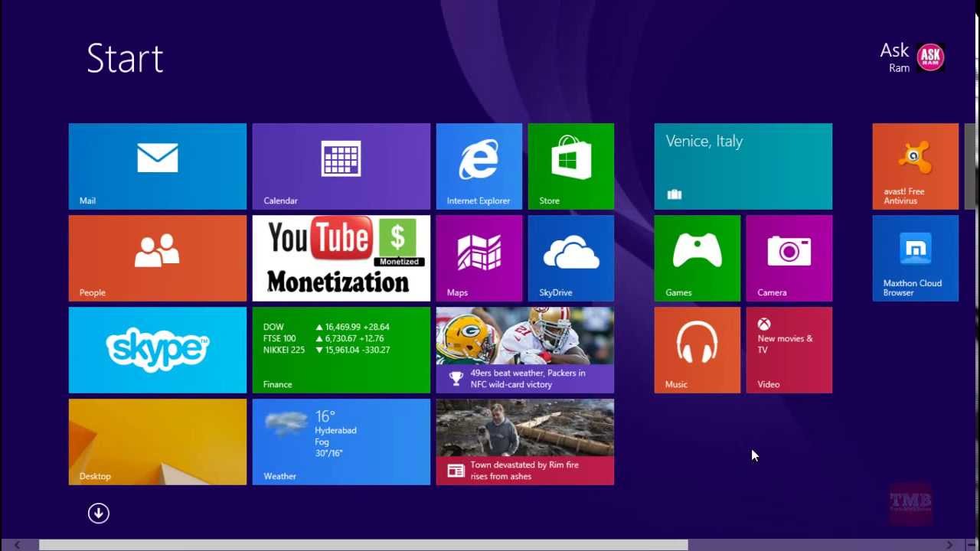The height and width of the screenshot is (551, 980).
Task: Launch the Skype tile
Action: (x=158, y=350)
